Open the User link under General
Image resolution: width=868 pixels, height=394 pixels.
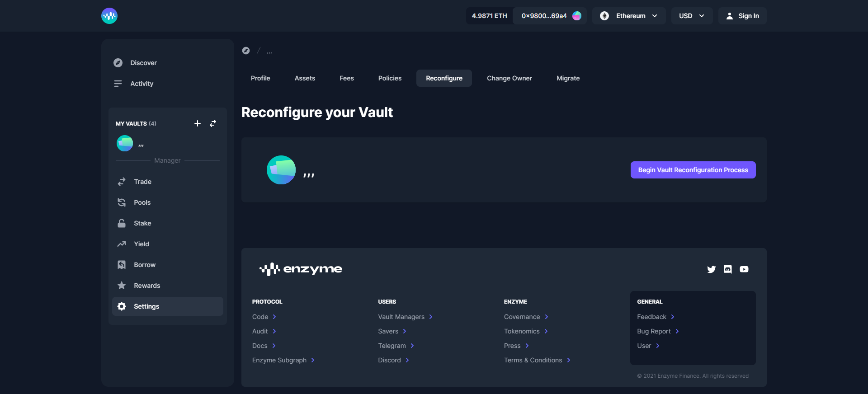pos(644,346)
